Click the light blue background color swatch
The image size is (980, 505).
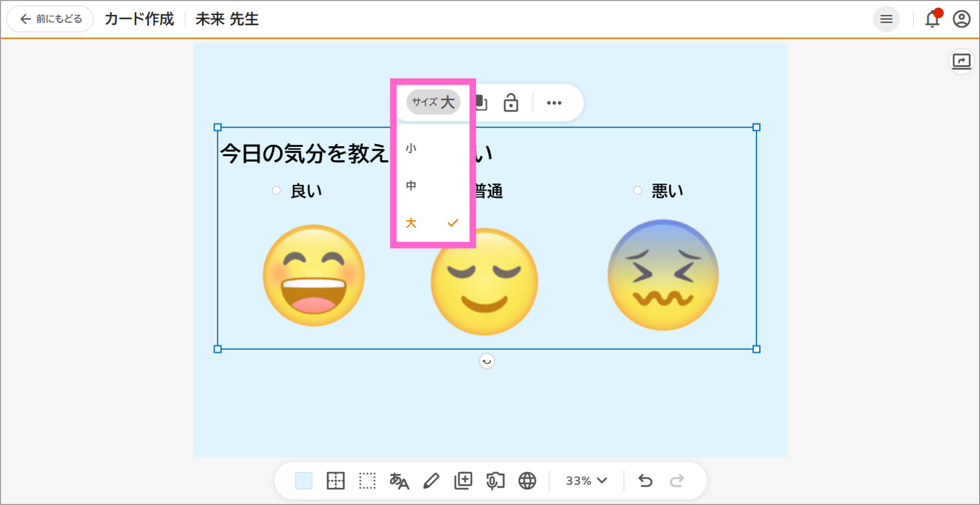click(x=303, y=481)
